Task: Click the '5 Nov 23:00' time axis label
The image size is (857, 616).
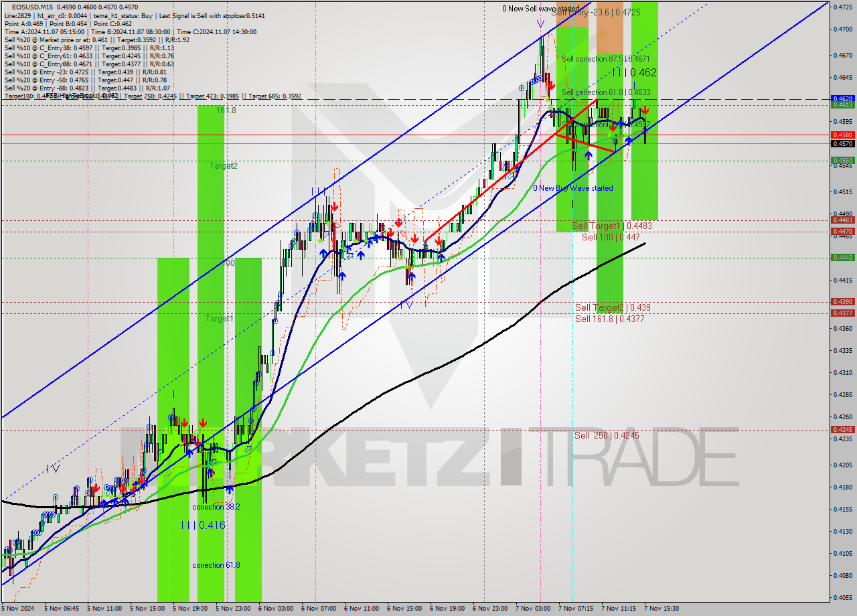Action: click(x=233, y=609)
